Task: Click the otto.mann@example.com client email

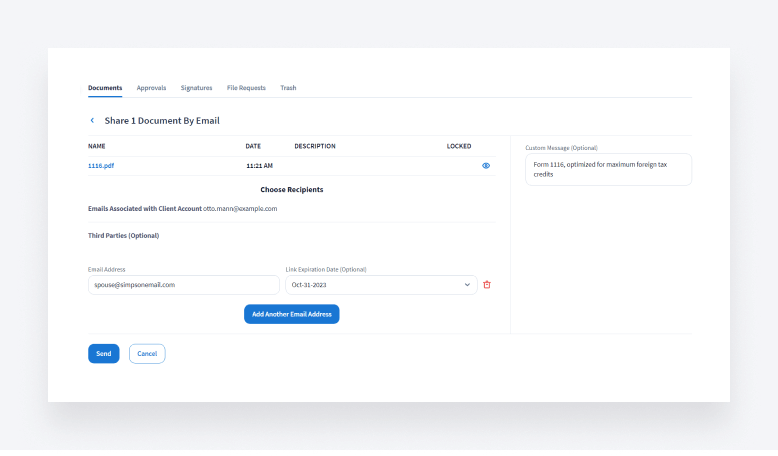Action: point(240,208)
